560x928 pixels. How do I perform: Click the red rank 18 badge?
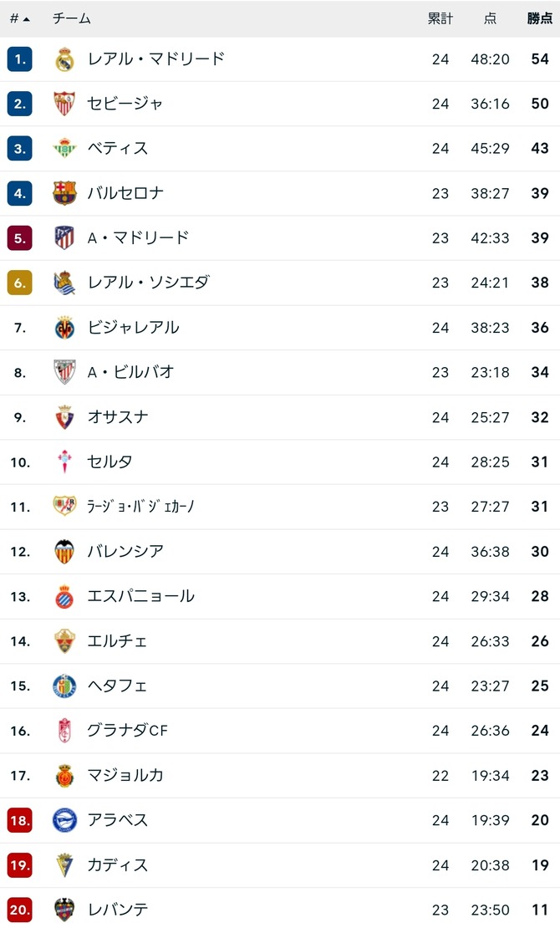pos(19,820)
